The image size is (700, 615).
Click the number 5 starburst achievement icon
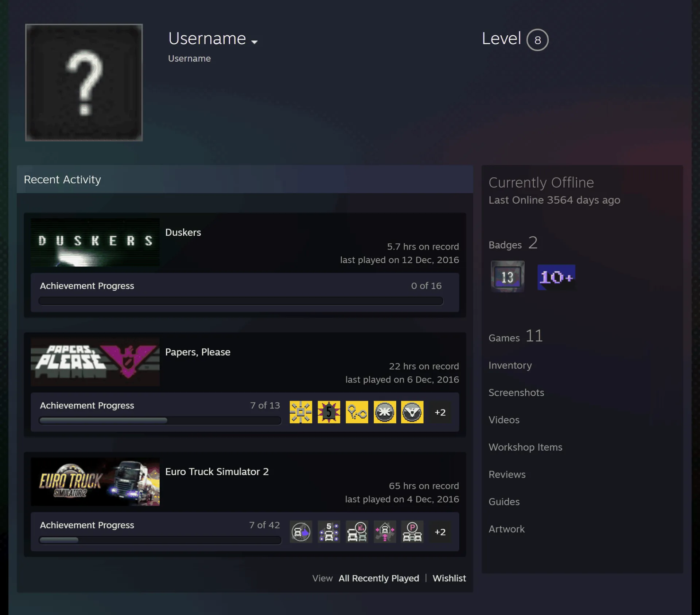pos(329,412)
